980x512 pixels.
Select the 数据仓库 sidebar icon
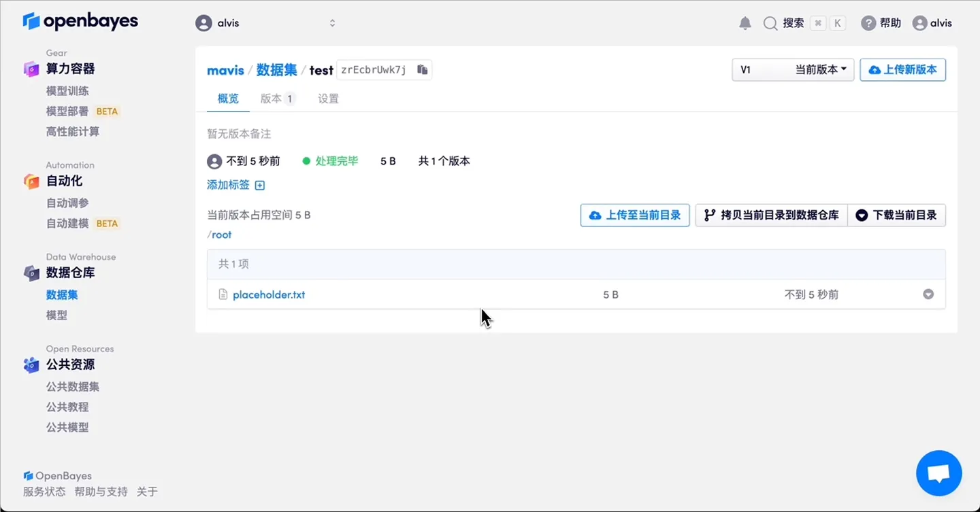(31, 273)
